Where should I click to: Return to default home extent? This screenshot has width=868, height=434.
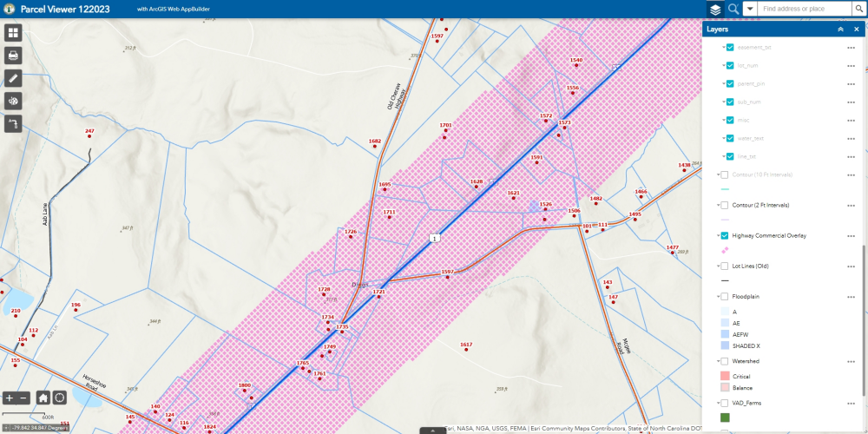[43, 398]
